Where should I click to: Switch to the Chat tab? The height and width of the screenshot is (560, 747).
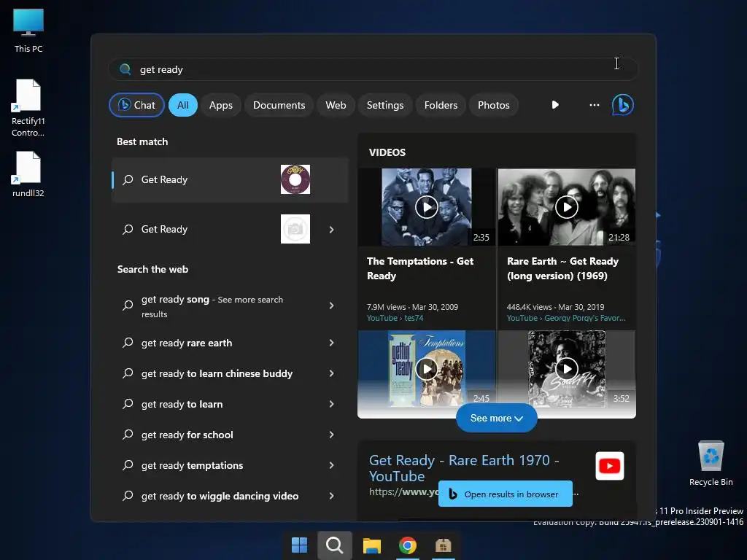point(136,105)
